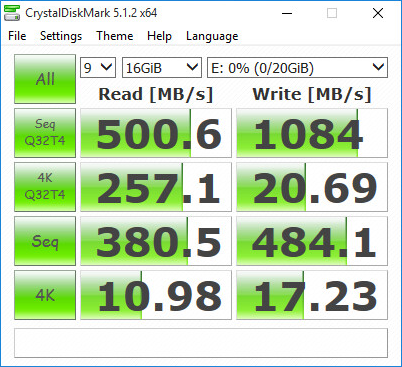
Task: Click the Seq read result 380.5
Action: (156, 241)
